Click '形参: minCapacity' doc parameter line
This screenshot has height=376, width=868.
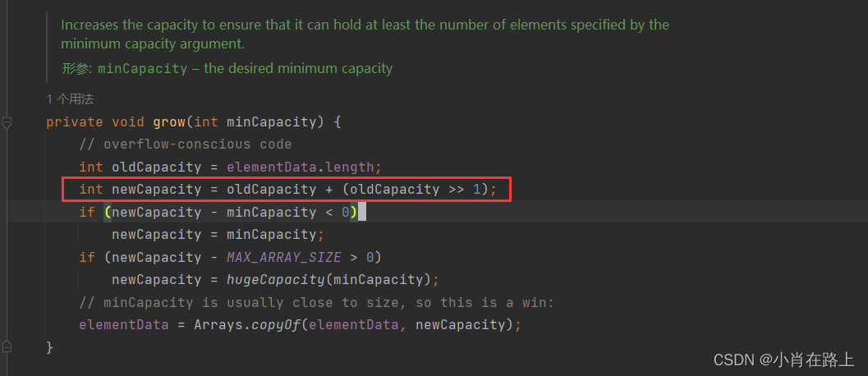click(x=227, y=69)
